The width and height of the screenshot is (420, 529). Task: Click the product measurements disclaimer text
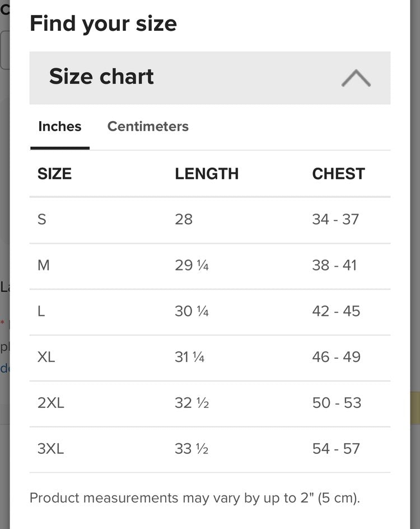pos(194,498)
